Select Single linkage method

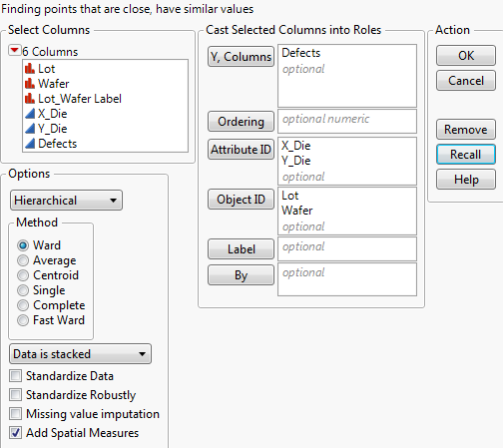[23, 290]
